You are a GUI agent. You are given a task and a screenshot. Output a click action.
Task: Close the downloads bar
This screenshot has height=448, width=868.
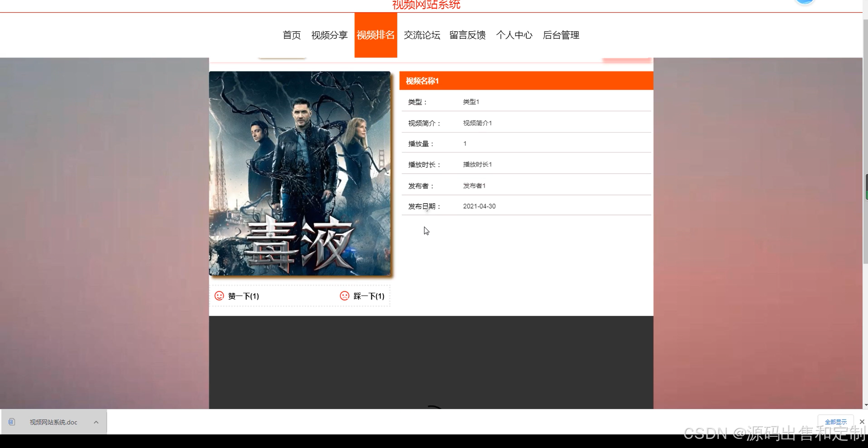tap(862, 422)
